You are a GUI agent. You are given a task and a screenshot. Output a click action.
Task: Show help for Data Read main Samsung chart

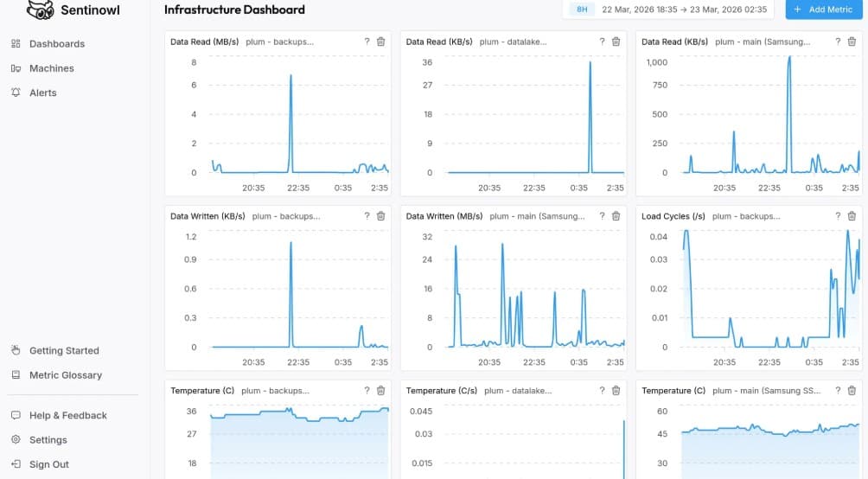pyautogui.click(x=838, y=42)
